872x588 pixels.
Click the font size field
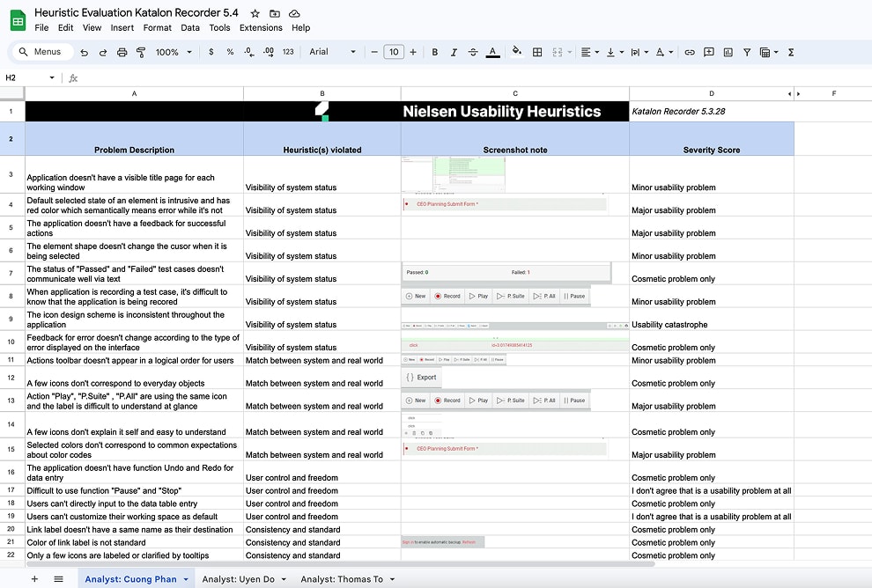pyautogui.click(x=394, y=52)
